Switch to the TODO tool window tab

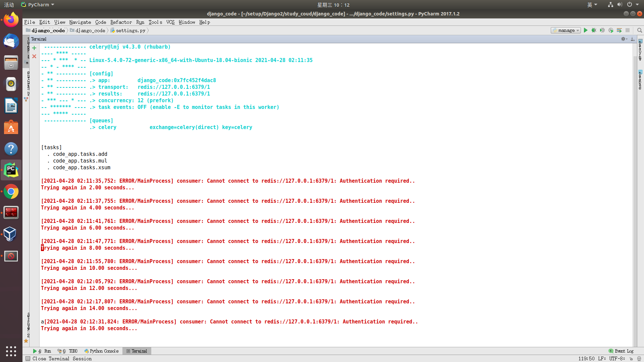(67, 351)
